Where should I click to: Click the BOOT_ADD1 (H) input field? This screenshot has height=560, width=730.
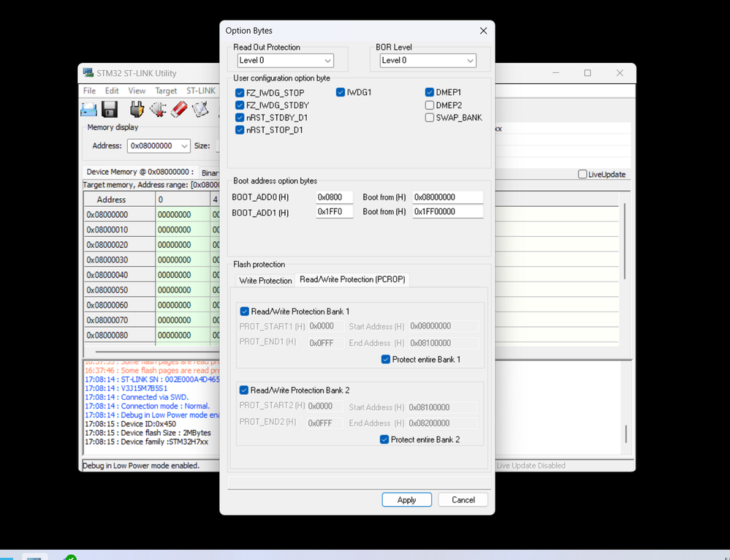click(x=334, y=211)
